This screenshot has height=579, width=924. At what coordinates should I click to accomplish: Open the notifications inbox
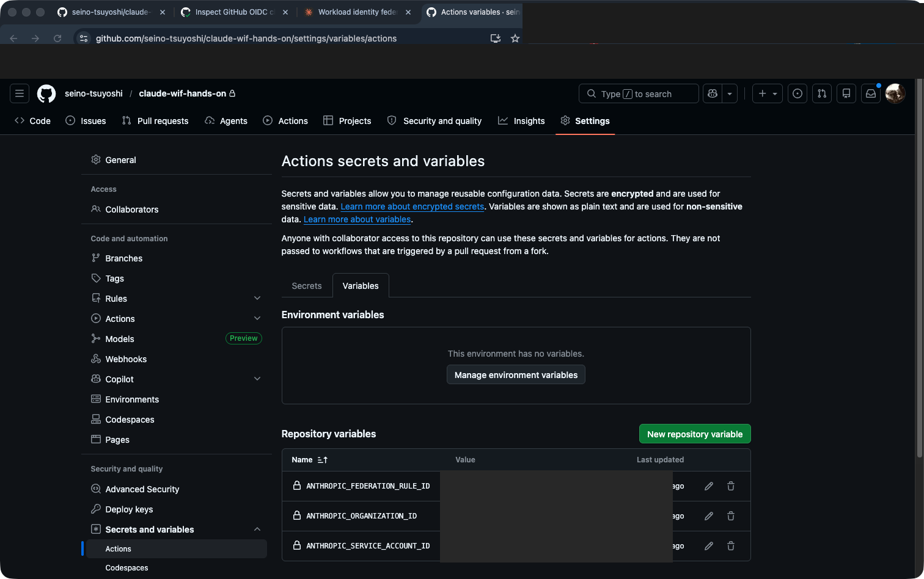click(x=871, y=93)
